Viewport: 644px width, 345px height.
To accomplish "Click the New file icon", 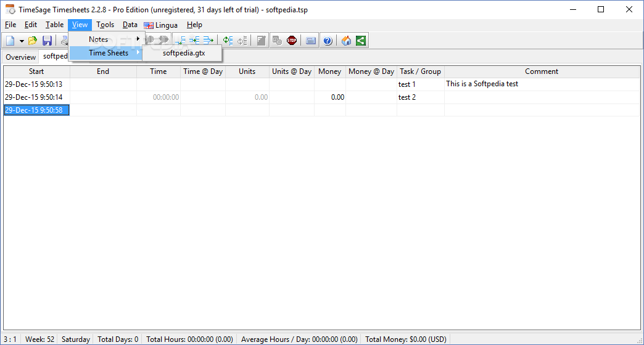I will (10, 41).
